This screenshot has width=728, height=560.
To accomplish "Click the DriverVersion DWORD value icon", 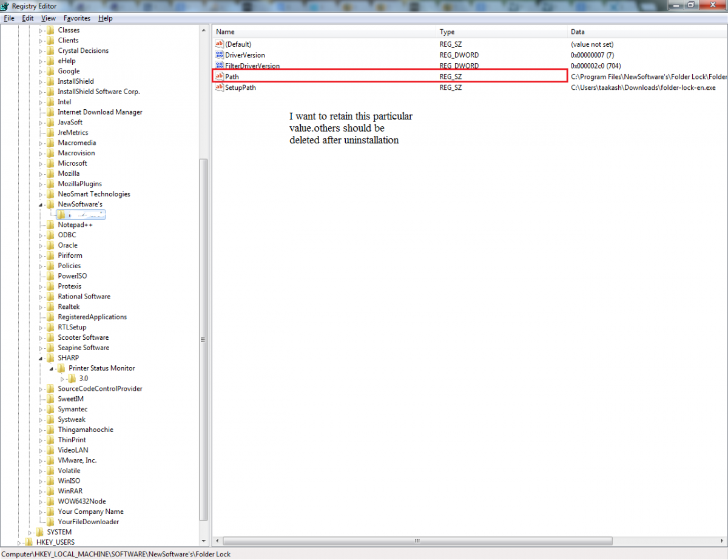I will (220, 55).
